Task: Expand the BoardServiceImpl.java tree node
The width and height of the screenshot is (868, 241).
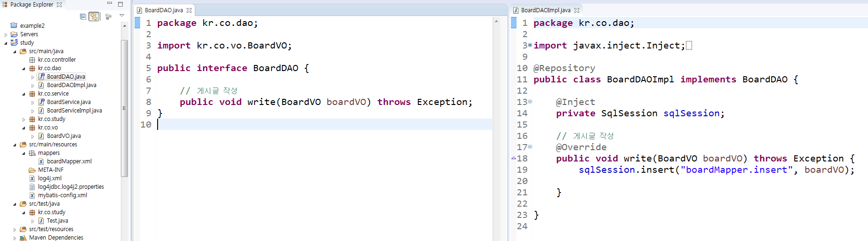Action: coord(32,111)
